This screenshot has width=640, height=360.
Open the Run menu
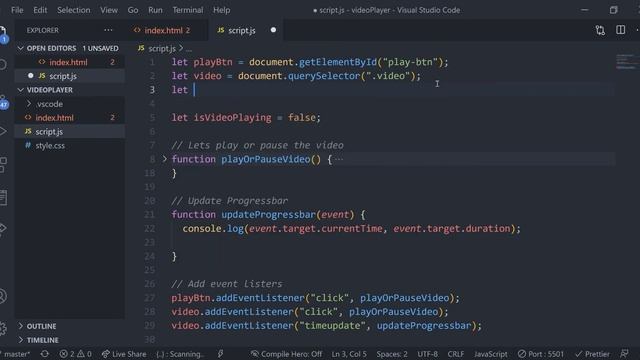pos(155,10)
